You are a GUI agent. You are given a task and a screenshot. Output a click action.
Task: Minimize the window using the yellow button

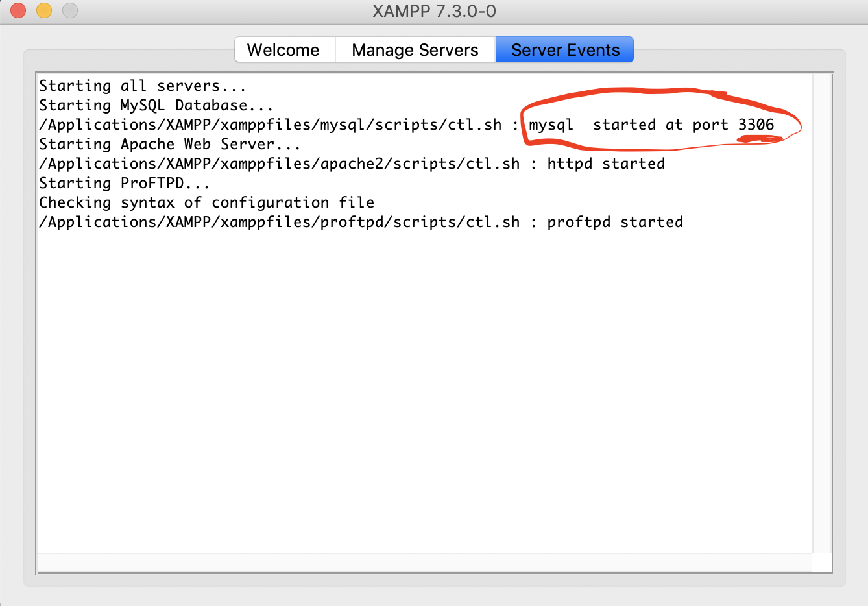pyautogui.click(x=44, y=10)
